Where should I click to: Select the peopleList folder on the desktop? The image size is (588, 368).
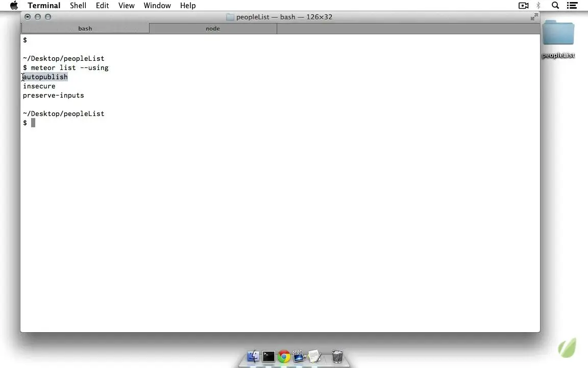[558, 39]
